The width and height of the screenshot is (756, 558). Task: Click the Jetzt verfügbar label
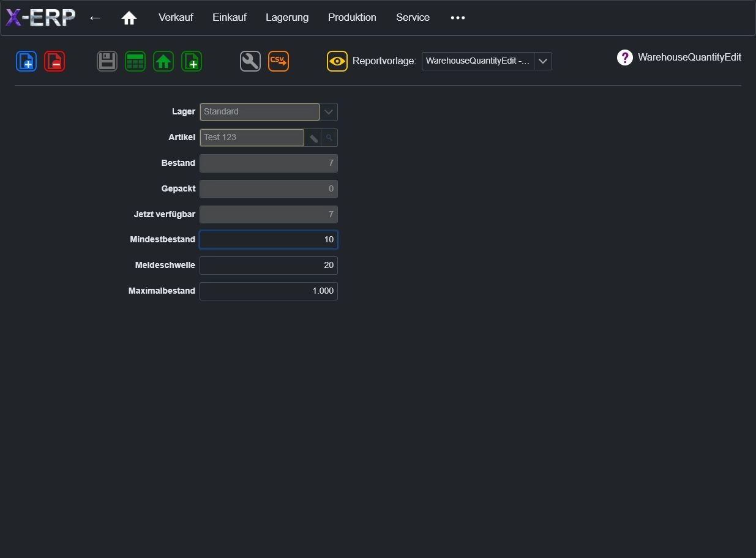(x=165, y=215)
